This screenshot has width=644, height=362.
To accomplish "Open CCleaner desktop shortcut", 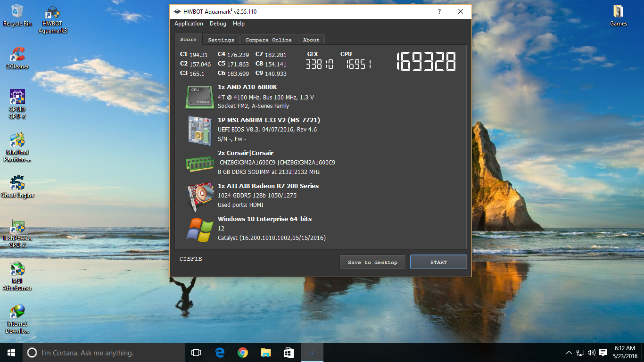I will point(17,58).
